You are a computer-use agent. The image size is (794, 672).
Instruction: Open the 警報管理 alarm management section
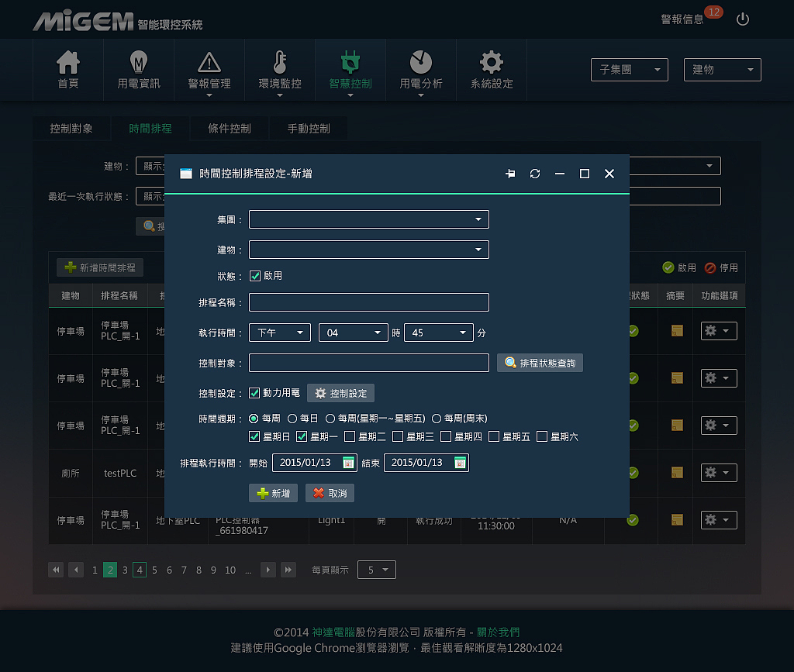tap(209, 70)
